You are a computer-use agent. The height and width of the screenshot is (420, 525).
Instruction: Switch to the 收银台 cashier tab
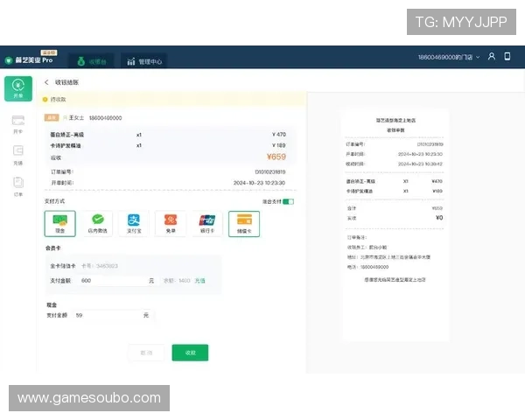click(x=91, y=61)
